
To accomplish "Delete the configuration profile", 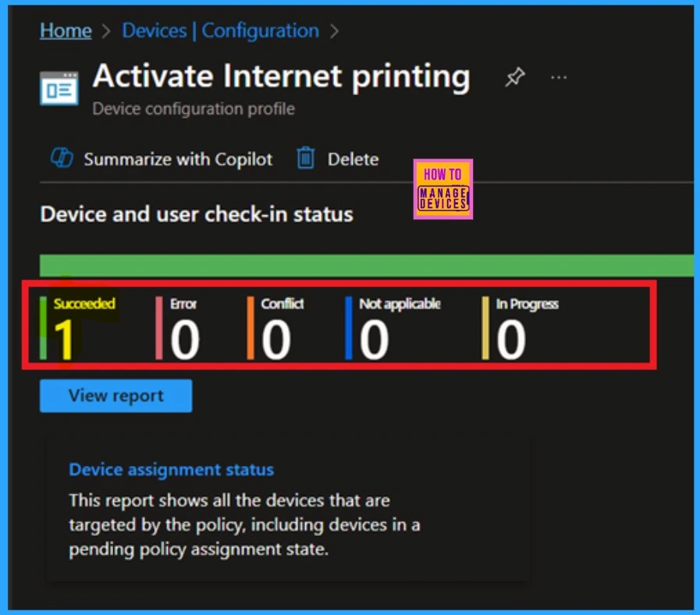I will [x=354, y=159].
